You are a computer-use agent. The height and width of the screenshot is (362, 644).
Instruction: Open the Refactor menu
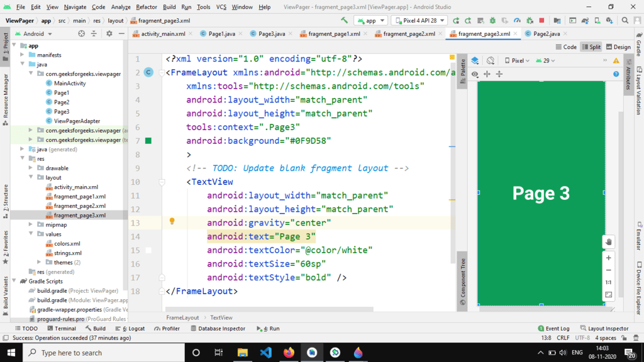147,7
